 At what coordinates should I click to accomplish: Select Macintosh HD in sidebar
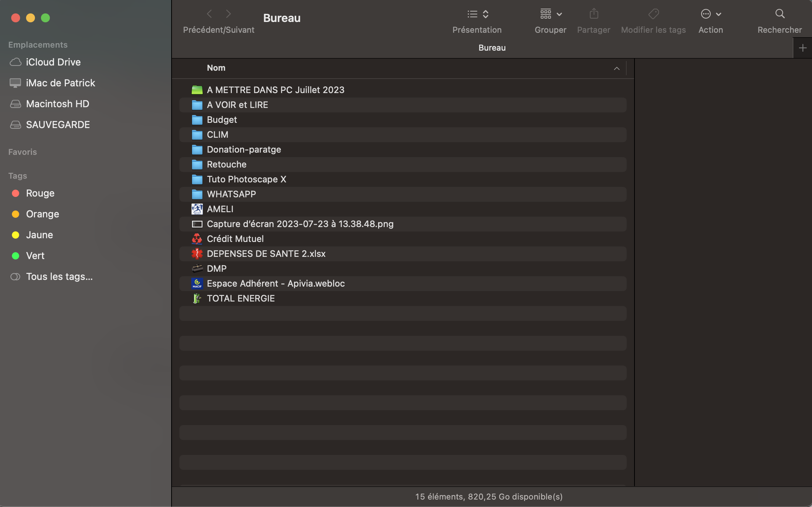58,104
